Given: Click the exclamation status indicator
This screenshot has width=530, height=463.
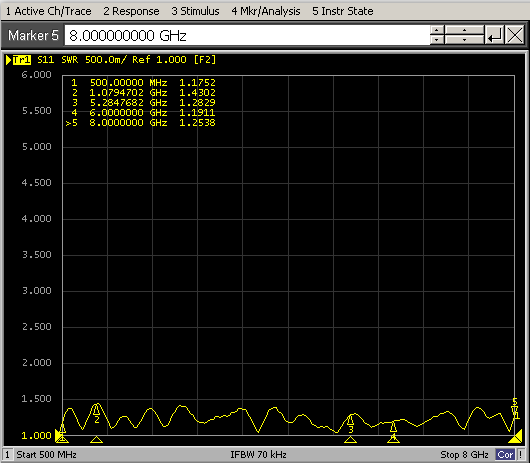Looking at the screenshot, I should coord(521,455).
